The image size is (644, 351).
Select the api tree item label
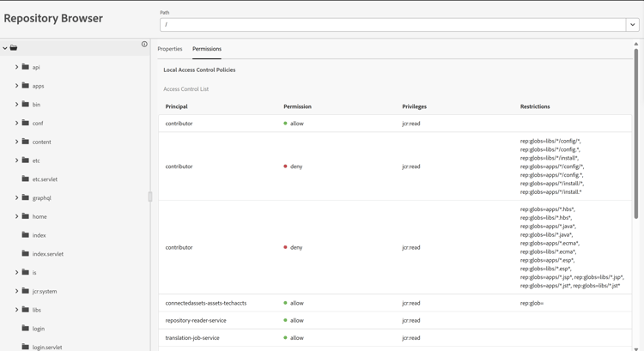(36, 67)
